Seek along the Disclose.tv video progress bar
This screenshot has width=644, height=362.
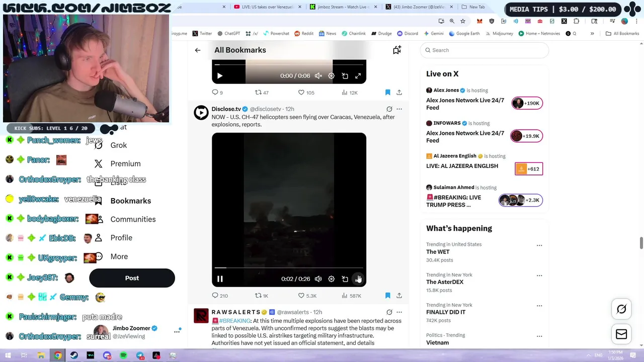point(289,268)
